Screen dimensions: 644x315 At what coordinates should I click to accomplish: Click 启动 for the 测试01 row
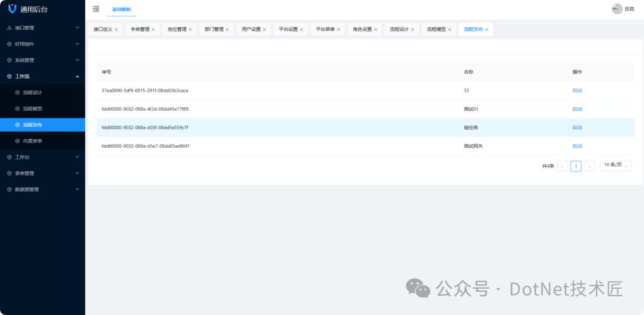(577, 109)
